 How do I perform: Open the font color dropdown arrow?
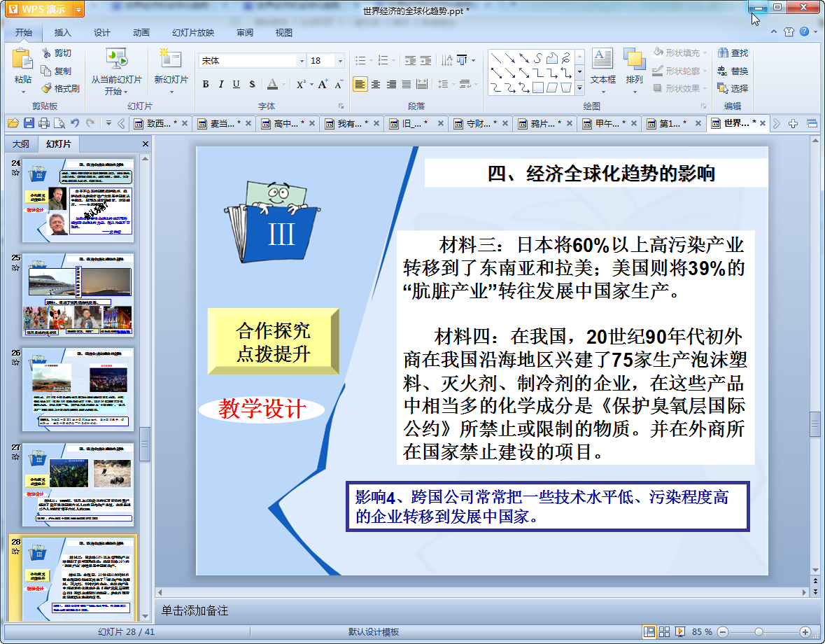pos(283,84)
